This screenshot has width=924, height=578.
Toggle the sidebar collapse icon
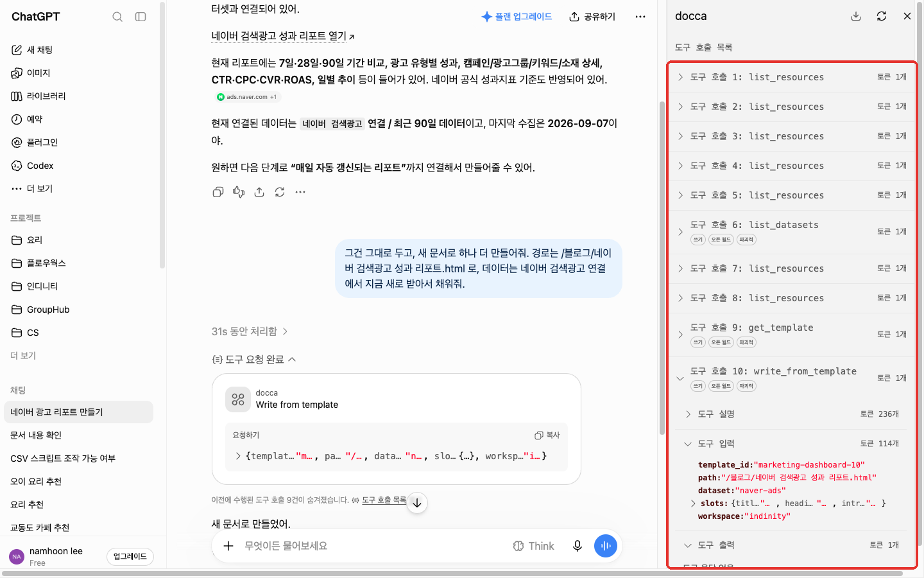[x=141, y=17]
